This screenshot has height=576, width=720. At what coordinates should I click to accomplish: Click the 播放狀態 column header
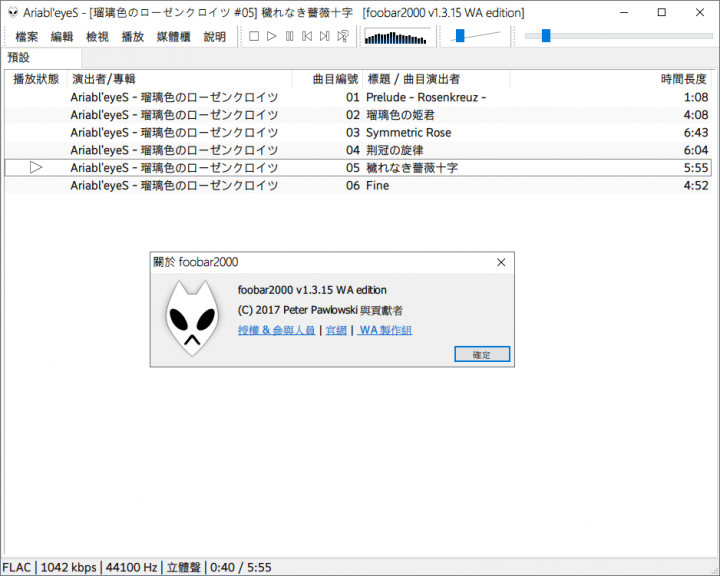click(36, 79)
